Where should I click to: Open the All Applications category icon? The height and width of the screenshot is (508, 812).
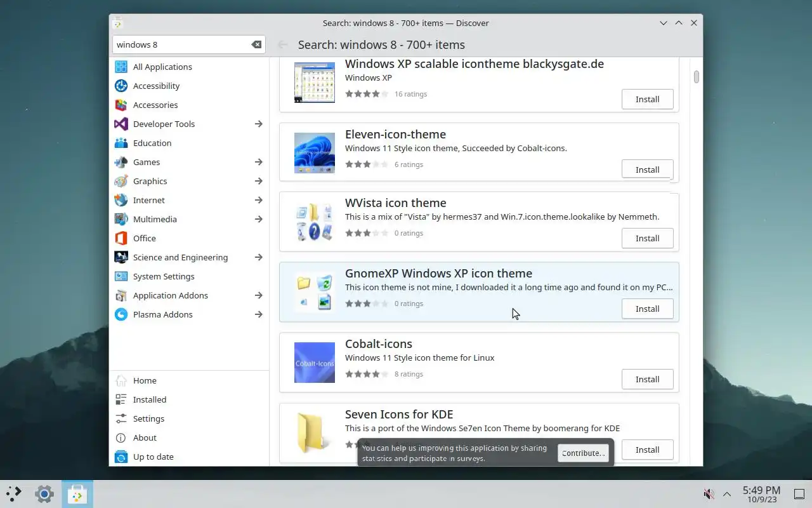(x=121, y=67)
